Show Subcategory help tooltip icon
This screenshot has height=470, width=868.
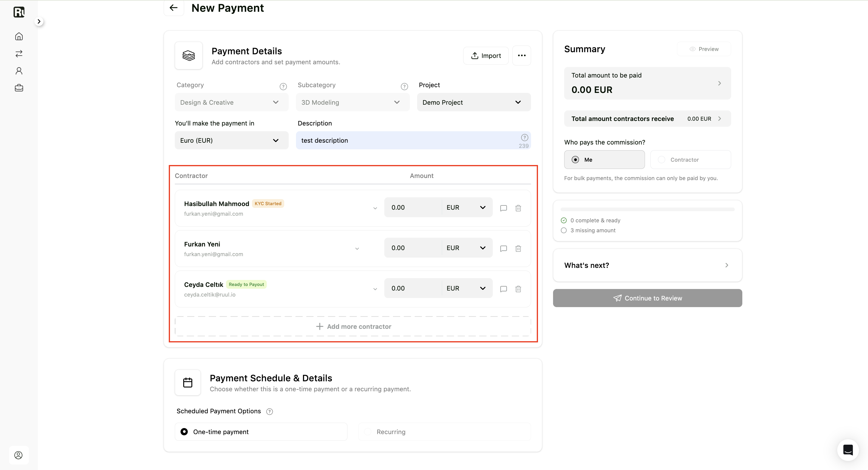click(404, 87)
